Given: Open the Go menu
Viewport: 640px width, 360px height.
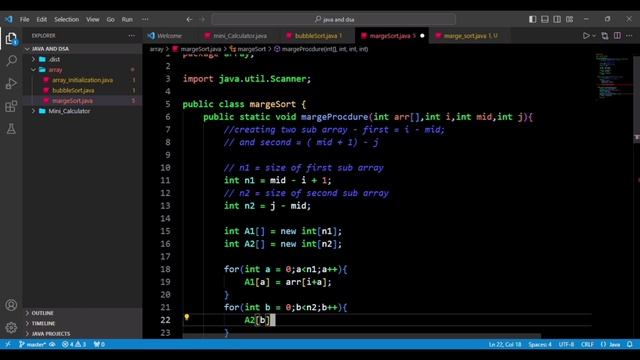Looking at the screenshot, I should click(111, 19).
